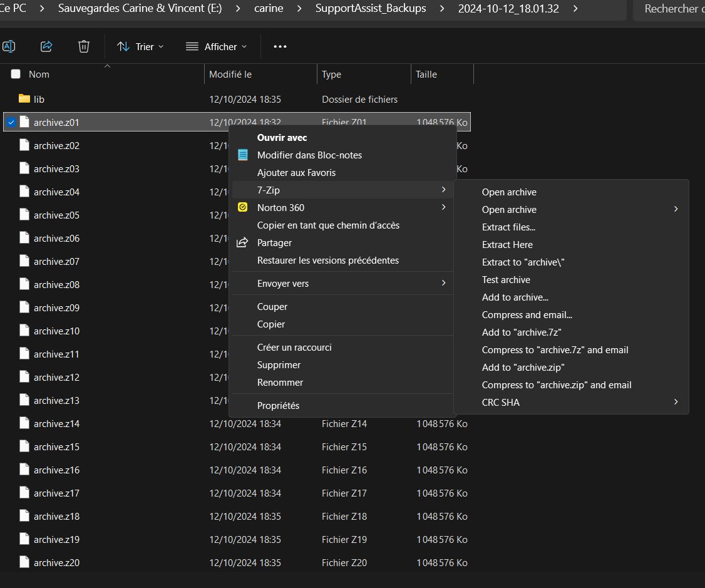Click the Partager share icon in context menu

coord(243,242)
